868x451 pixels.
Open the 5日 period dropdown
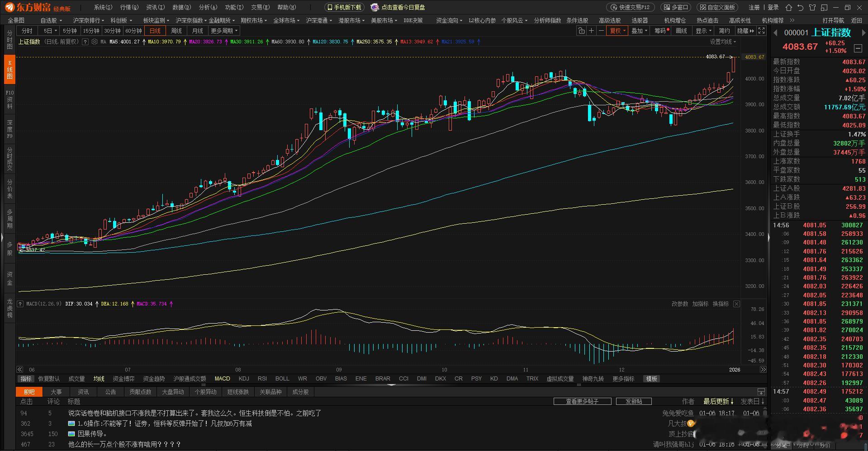tap(49, 31)
